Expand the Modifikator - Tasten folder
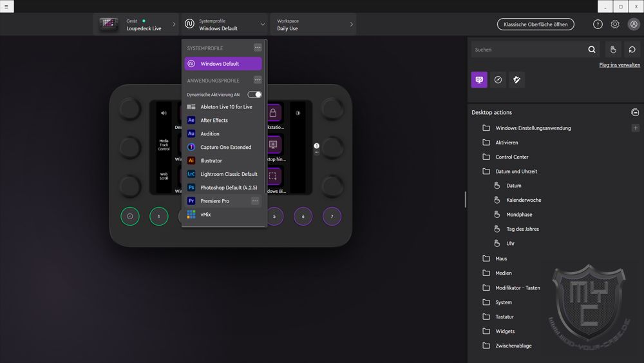Image resolution: width=644 pixels, height=363 pixels. [x=511, y=288]
